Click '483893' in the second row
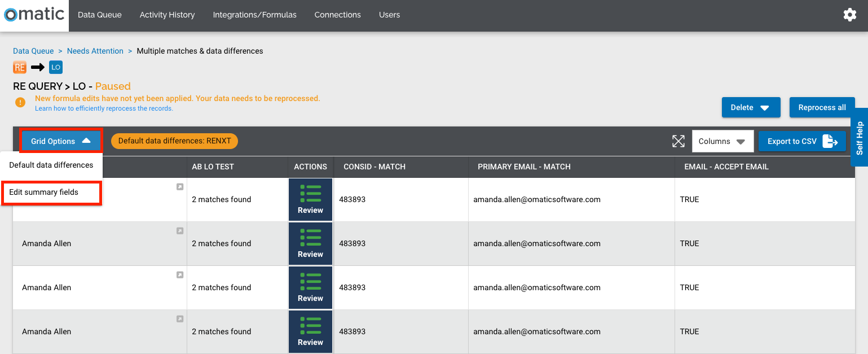The image size is (868, 354). (352, 243)
